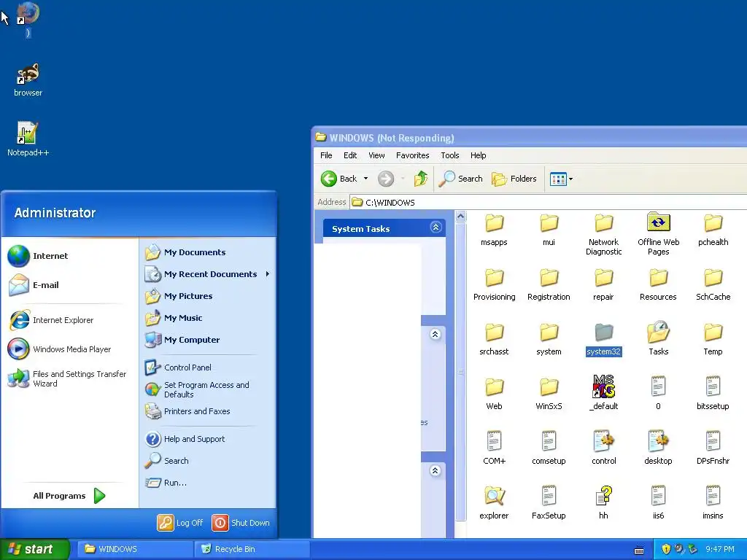Click the Up folder toolbar icon
The image size is (747, 560).
421,179
